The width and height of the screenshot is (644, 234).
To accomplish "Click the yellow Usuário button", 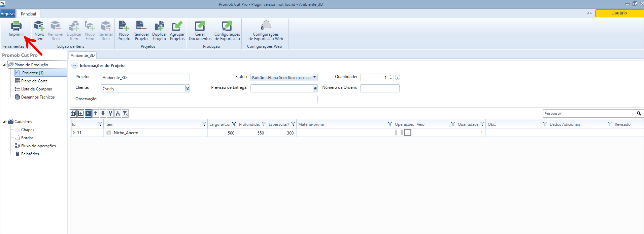I will pos(619,13).
